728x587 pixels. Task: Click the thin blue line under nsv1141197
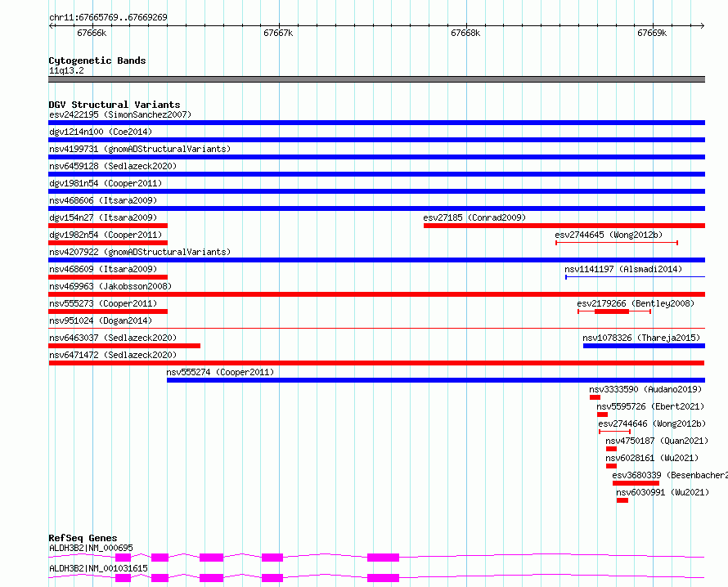tap(635, 277)
